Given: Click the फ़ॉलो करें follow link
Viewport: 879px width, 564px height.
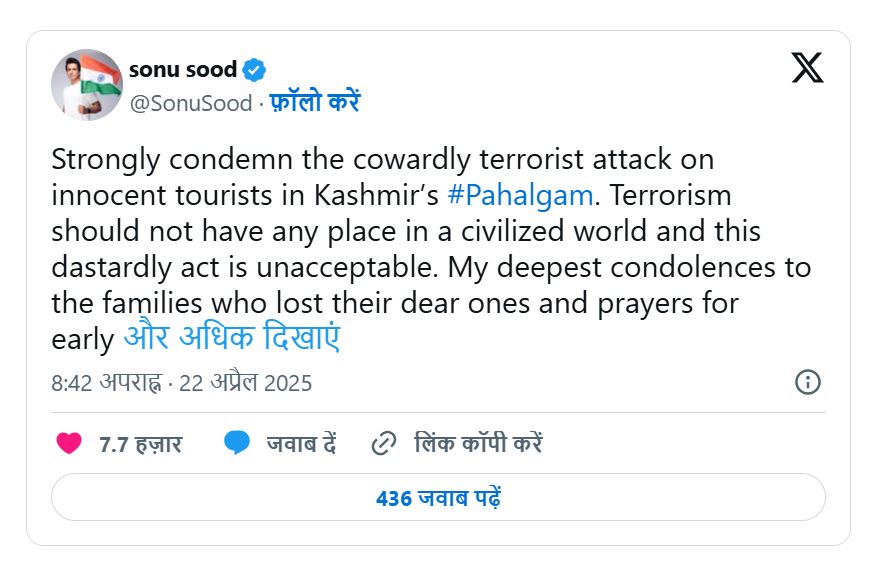Looking at the screenshot, I should click(314, 103).
